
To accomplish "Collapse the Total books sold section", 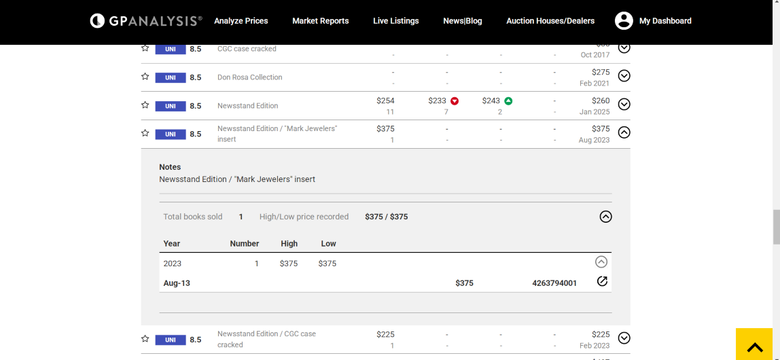I will tap(605, 217).
